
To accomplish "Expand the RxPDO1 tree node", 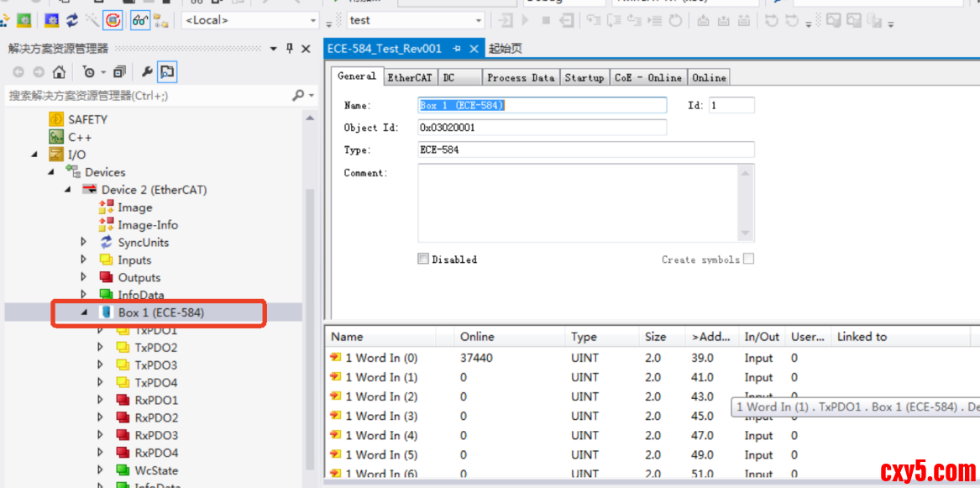I will 100,400.
